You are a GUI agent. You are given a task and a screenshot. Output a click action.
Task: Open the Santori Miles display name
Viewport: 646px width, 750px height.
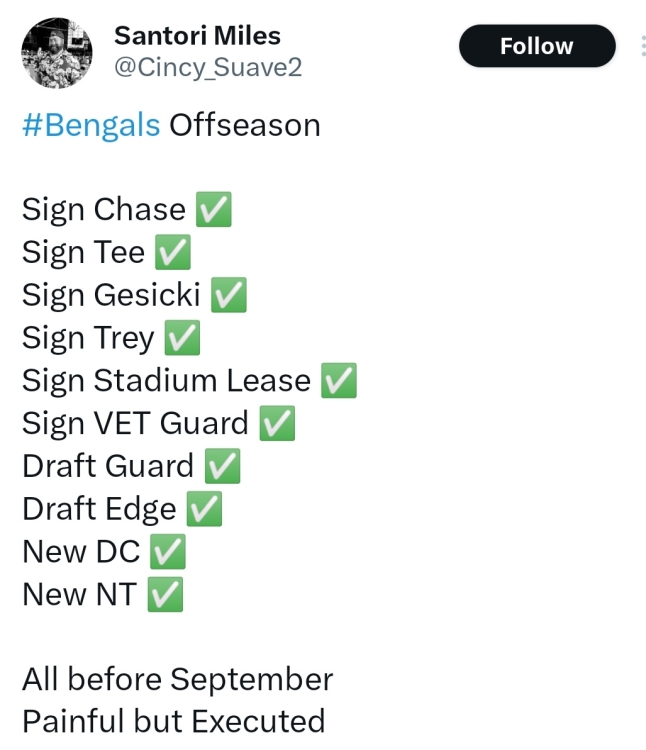click(x=197, y=35)
